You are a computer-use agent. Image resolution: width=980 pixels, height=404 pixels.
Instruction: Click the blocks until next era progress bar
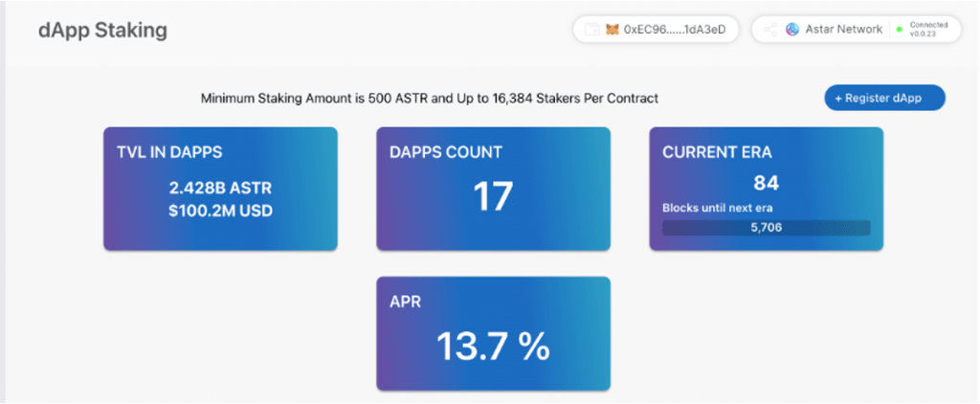tap(766, 228)
